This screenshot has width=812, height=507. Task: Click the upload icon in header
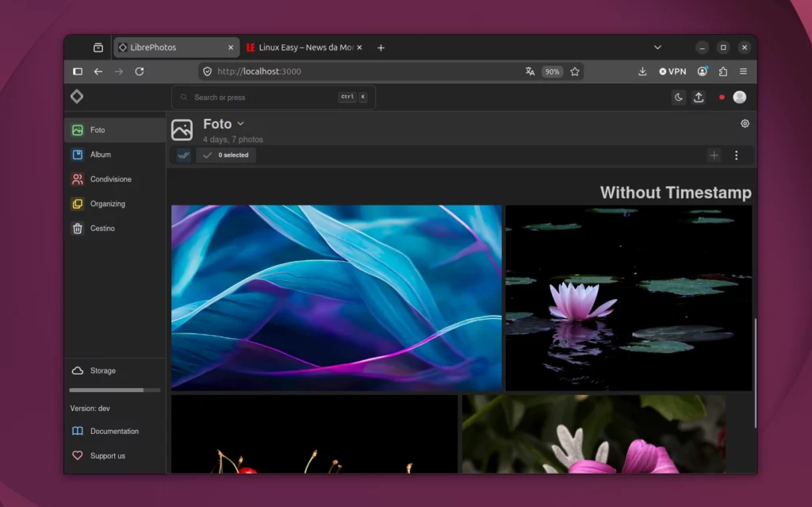pos(699,98)
